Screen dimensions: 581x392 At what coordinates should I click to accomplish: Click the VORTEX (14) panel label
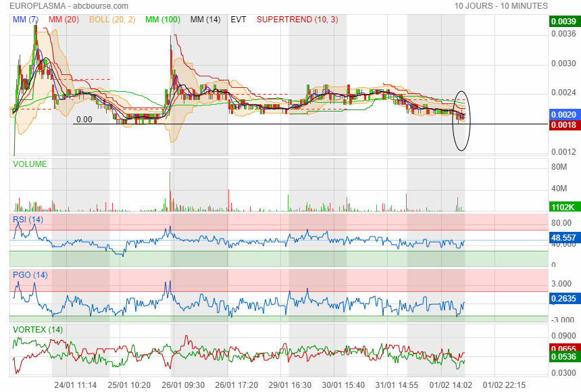[38, 329]
